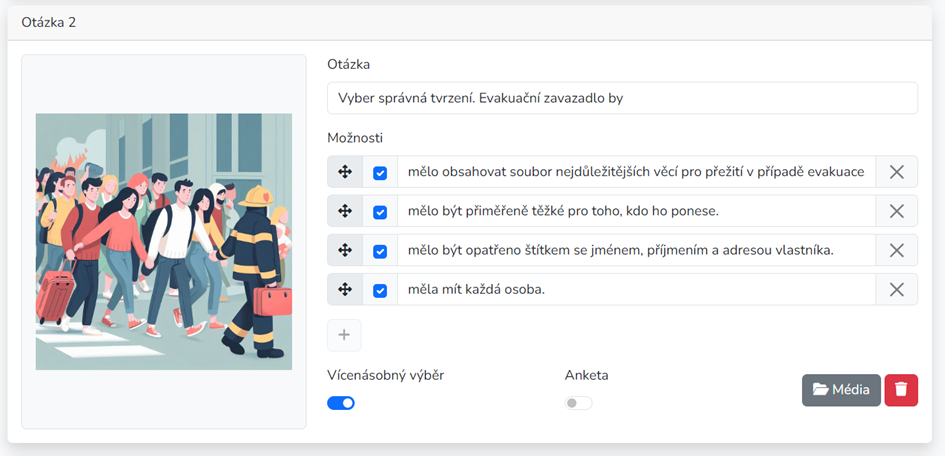This screenshot has height=456, width=945.
Task: Click the Otázka question text field
Action: point(623,98)
